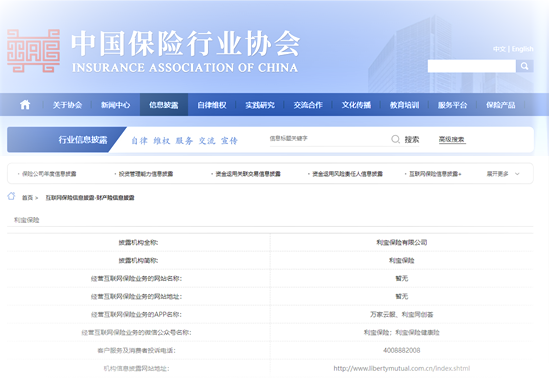549x379 pixels.
Task: Click the label 经营互联网保险业务的微信公众号名称
Action: point(136,332)
